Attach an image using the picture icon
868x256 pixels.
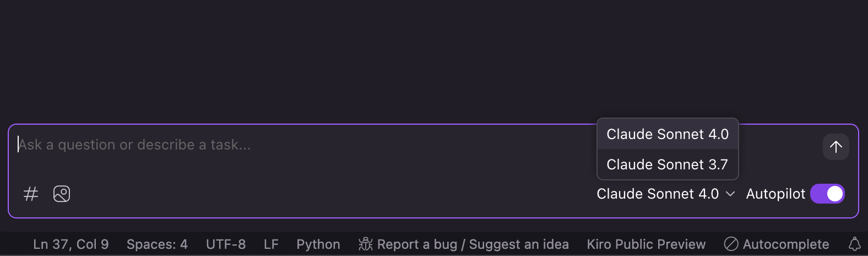[62, 194]
